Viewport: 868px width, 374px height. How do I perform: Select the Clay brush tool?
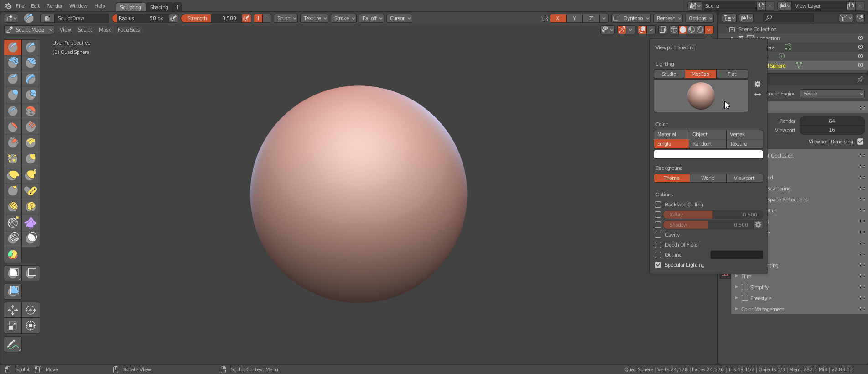coord(13,63)
